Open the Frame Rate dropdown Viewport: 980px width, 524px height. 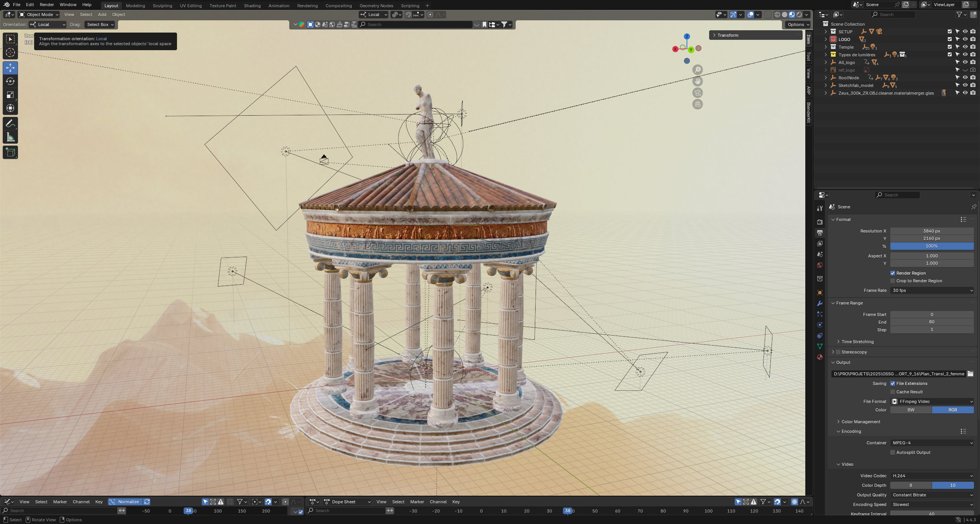coord(932,290)
